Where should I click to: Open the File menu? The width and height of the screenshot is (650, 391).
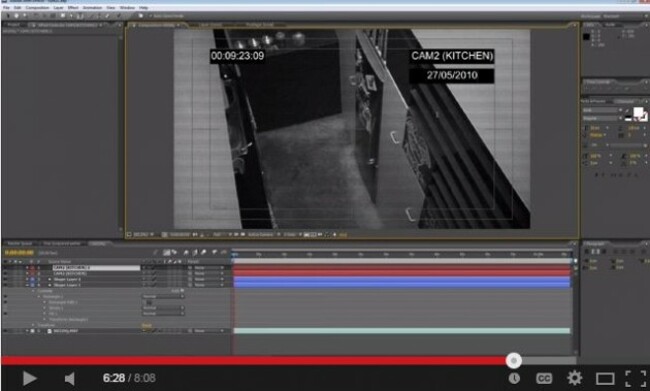pyautogui.click(x=6, y=7)
